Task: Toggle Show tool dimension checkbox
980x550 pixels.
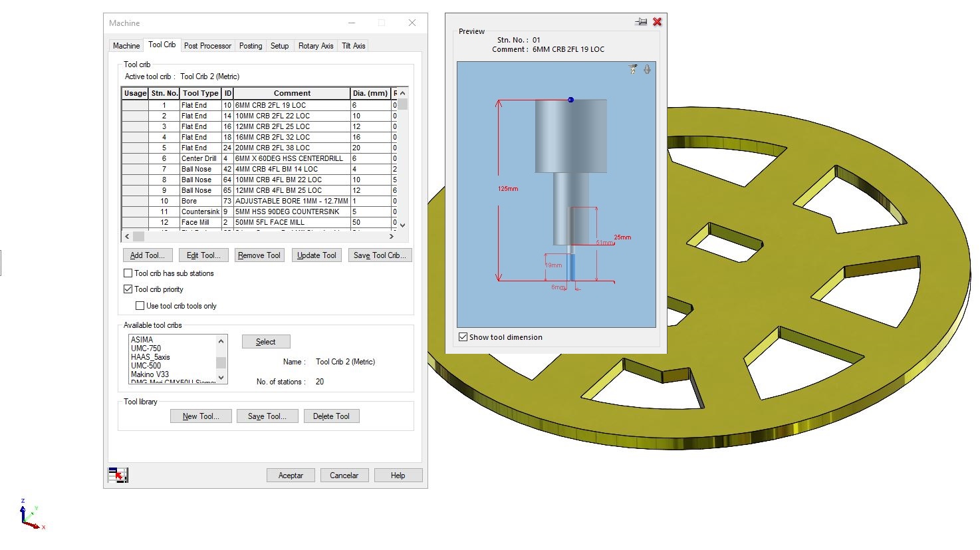Action: [x=463, y=337]
